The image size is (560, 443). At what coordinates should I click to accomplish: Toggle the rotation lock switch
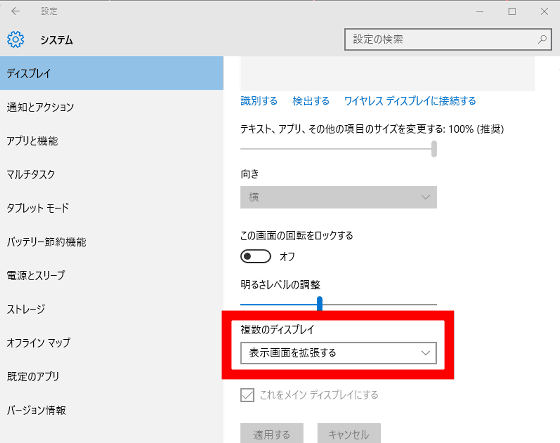(x=255, y=256)
